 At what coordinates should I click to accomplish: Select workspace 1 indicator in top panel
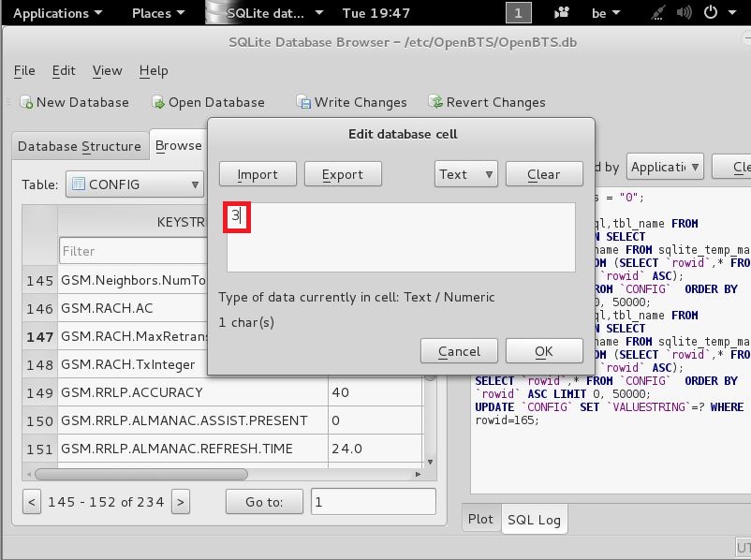[x=518, y=12]
